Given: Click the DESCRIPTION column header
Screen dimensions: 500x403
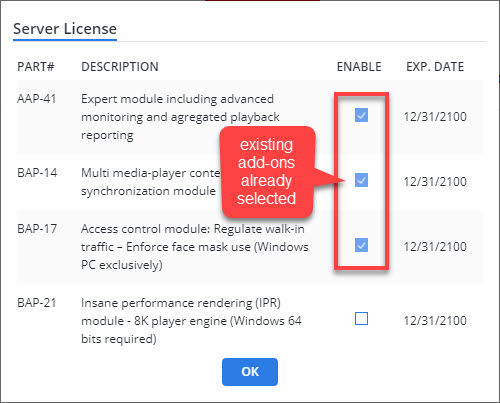Looking at the screenshot, I should 120,67.
